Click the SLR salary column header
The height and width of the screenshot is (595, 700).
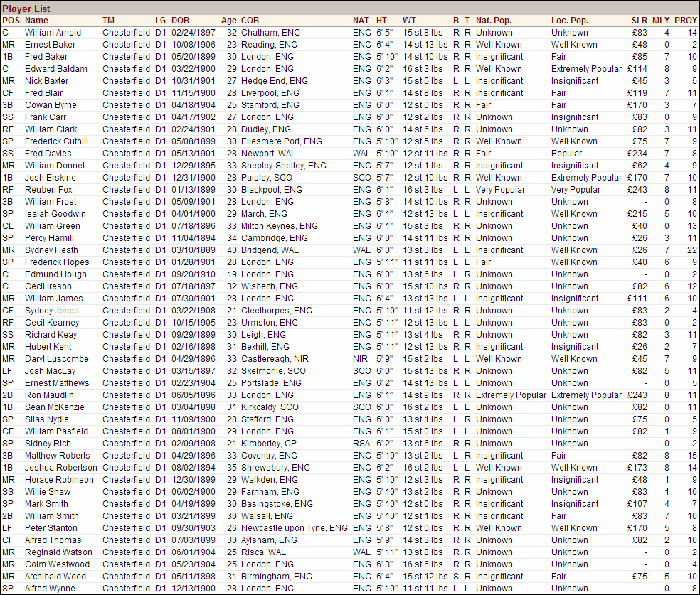[639, 21]
